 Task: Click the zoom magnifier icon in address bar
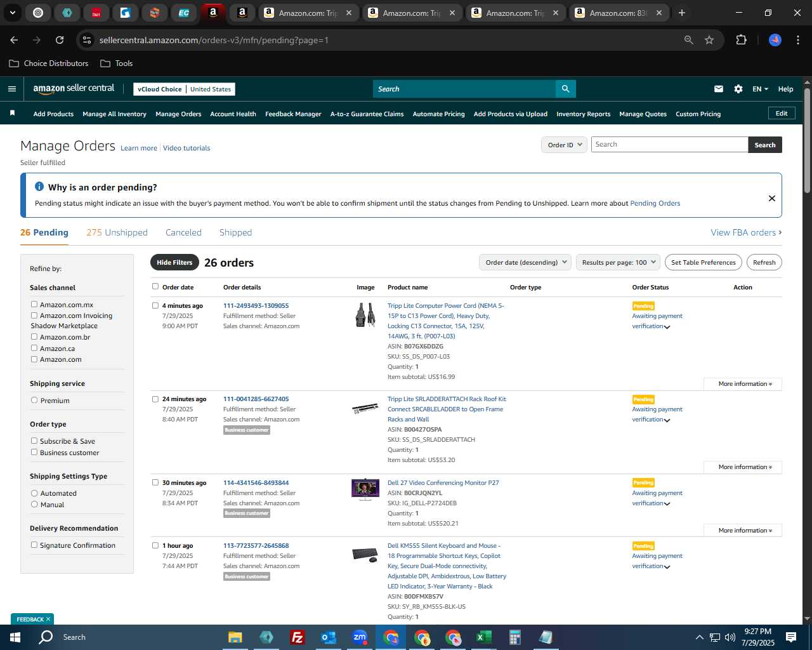tap(689, 40)
